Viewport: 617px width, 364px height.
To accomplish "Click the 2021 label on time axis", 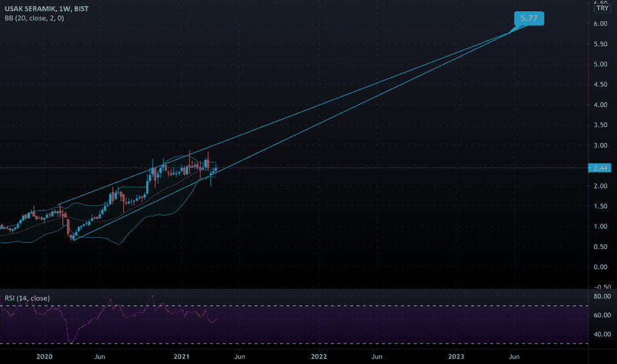I will click(x=181, y=357).
